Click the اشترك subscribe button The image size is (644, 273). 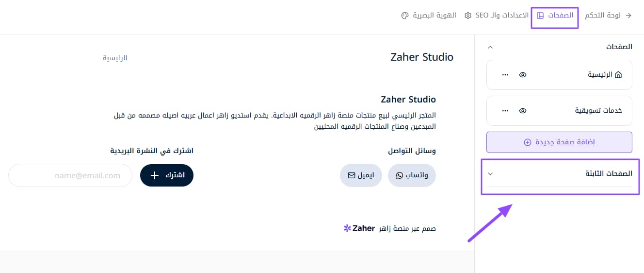click(x=167, y=175)
